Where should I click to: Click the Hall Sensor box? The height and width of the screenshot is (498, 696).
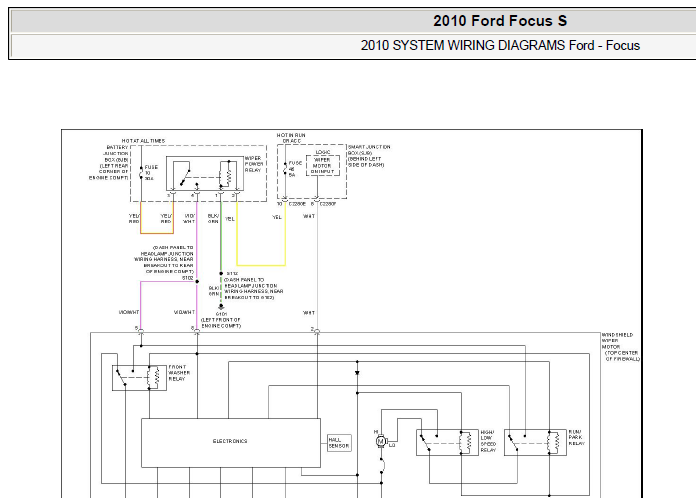click(339, 443)
